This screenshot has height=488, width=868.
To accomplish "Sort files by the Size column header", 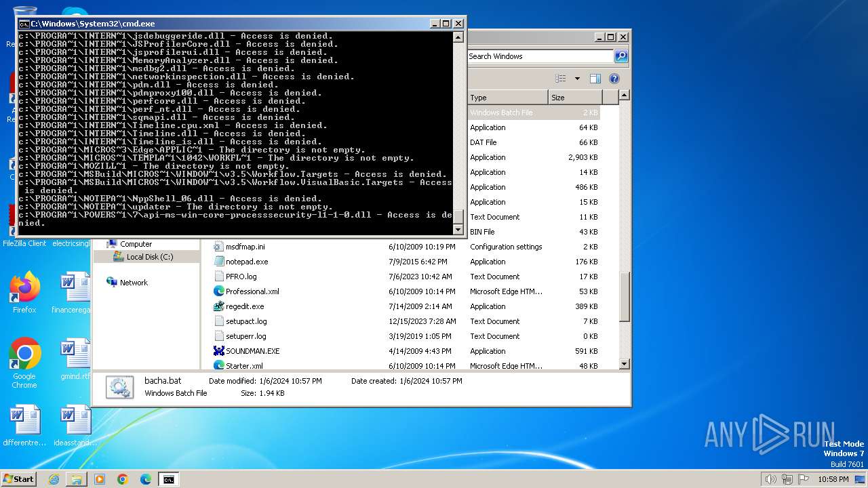I will point(575,98).
